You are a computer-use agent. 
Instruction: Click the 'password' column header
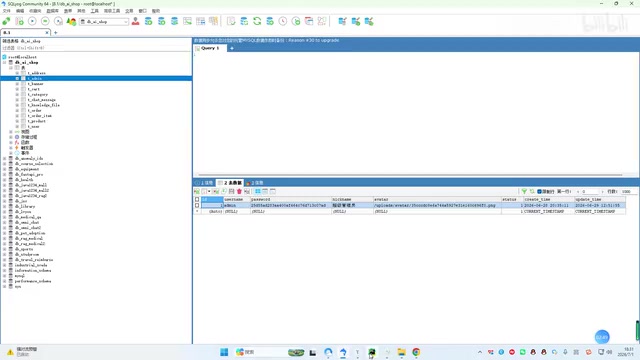[x=291, y=200]
